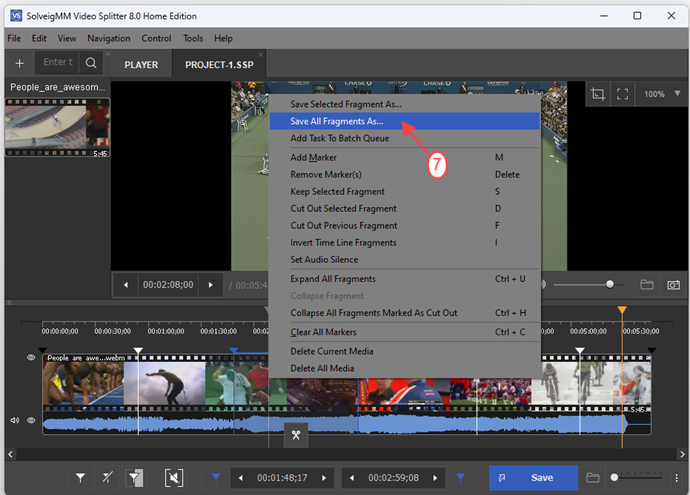Click the blue Save button

(533, 478)
